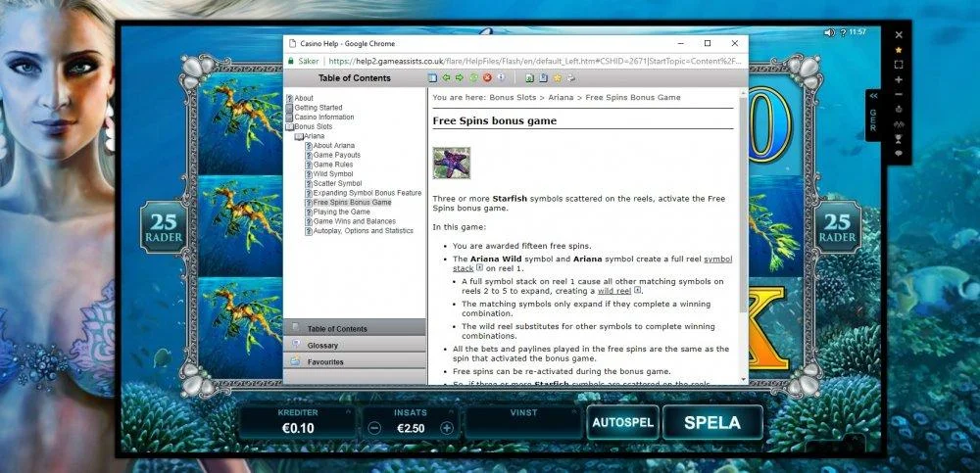Image resolution: width=980 pixels, height=473 pixels.
Task: Switch to the Favourites tab
Action: (x=355, y=361)
